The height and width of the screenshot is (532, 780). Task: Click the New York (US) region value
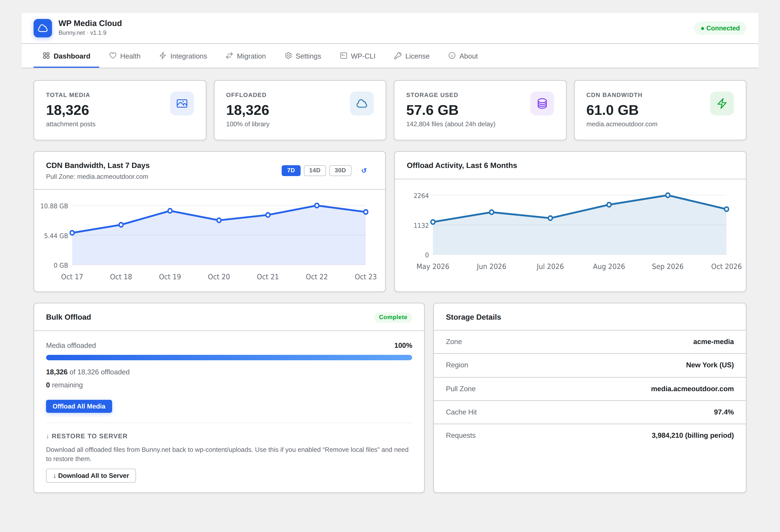[710, 365]
